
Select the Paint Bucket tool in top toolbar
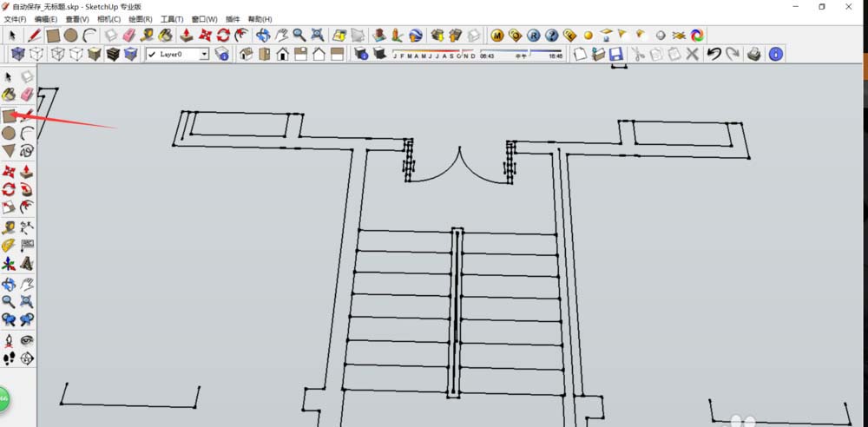[x=165, y=36]
